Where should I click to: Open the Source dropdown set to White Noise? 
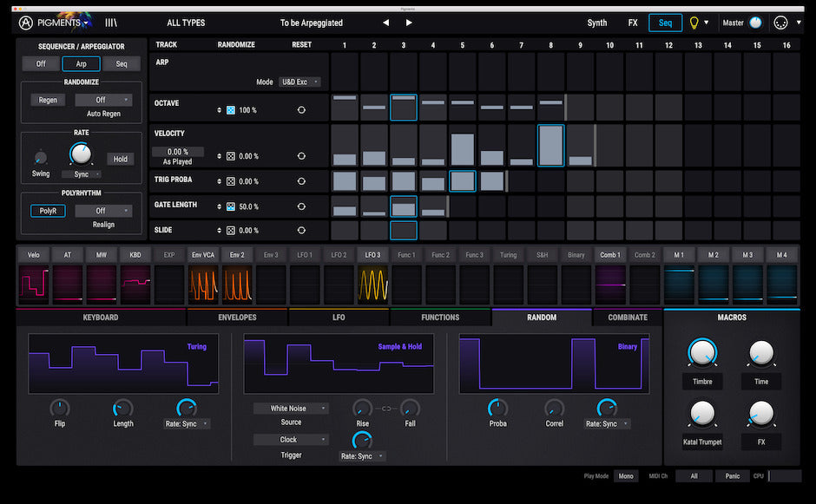(291, 408)
